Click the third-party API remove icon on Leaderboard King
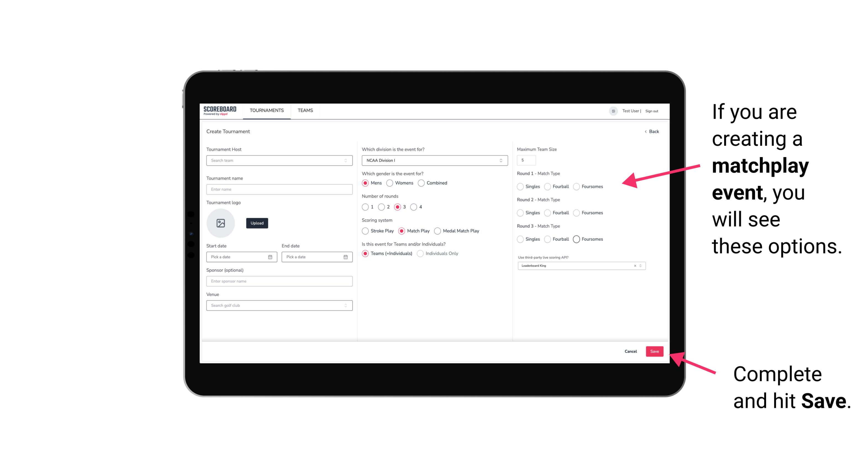 click(x=635, y=265)
